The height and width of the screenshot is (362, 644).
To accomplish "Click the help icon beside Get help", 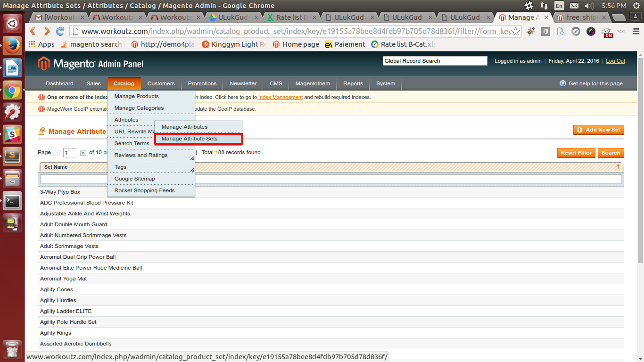I will pyautogui.click(x=562, y=83).
